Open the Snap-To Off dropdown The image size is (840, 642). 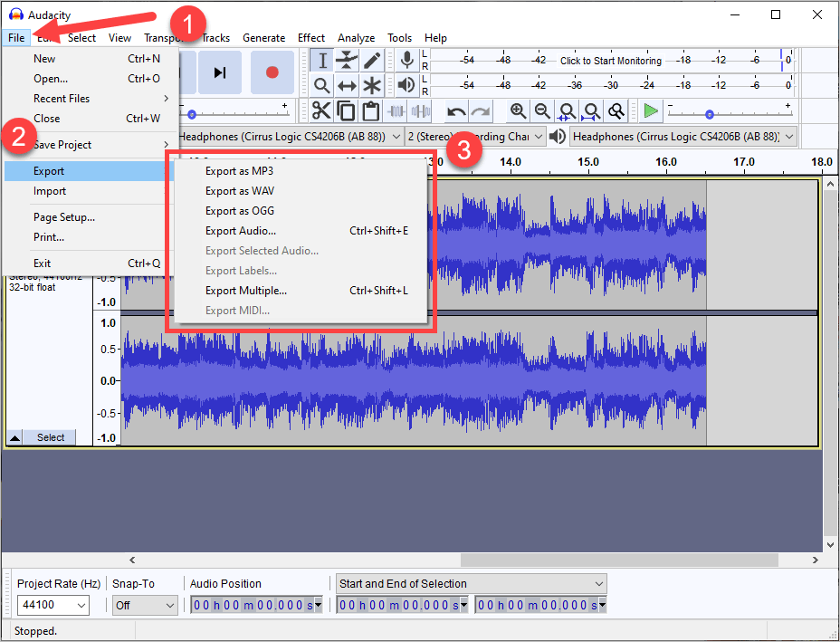click(x=170, y=606)
